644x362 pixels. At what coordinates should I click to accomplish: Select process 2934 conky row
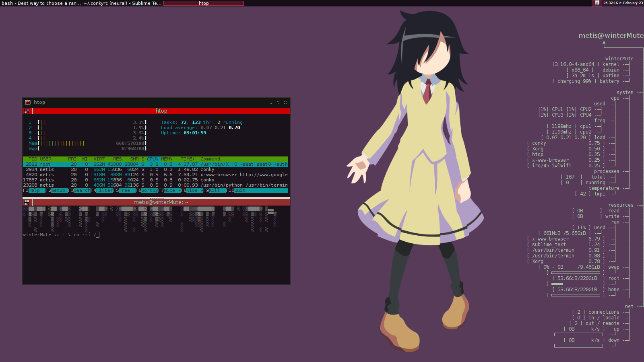(x=155, y=169)
